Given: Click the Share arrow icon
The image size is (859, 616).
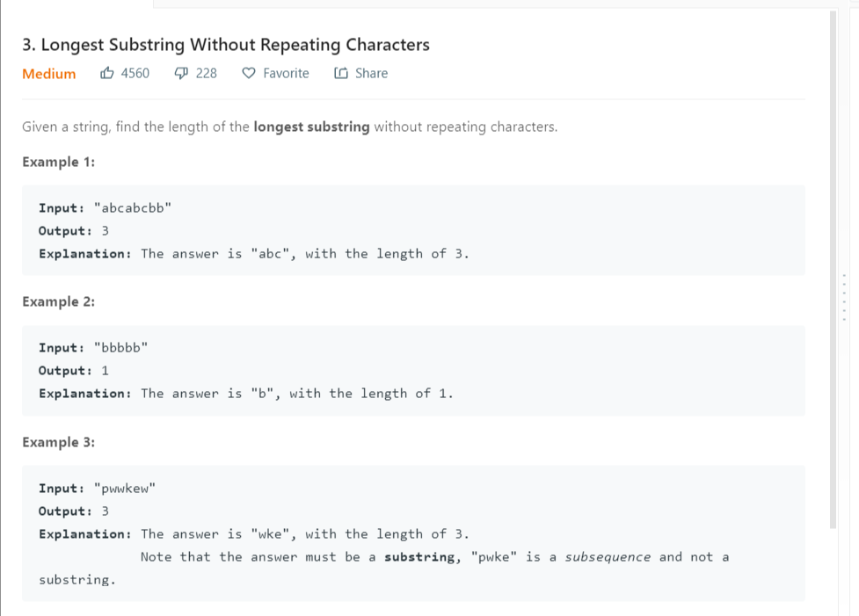Looking at the screenshot, I should [x=340, y=73].
